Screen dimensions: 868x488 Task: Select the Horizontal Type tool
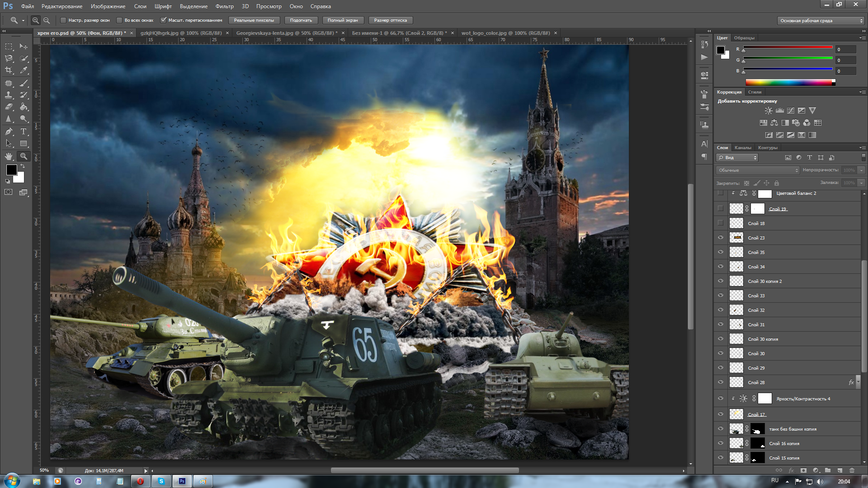pos(24,131)
